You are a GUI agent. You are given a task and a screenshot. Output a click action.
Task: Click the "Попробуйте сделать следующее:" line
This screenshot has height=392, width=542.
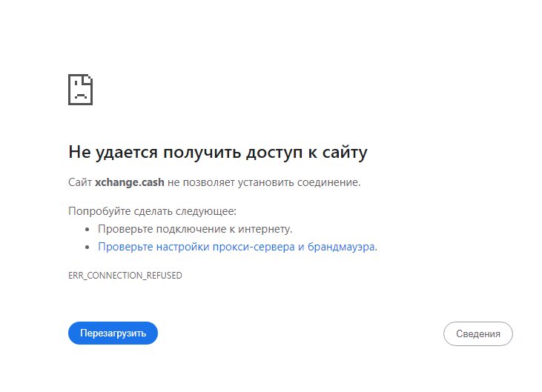pos(152,211)
